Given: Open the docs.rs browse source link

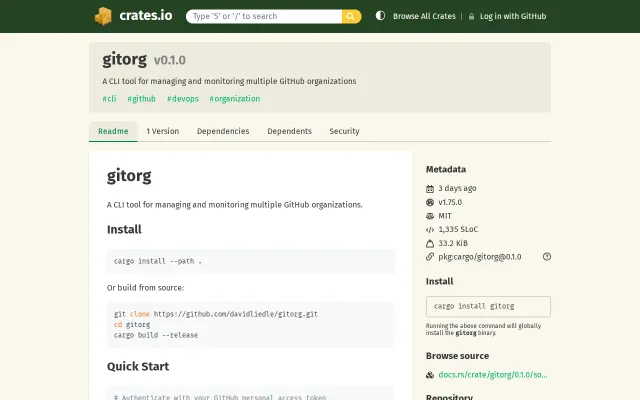Looking at the screenshot, I should tap(493, 375).
